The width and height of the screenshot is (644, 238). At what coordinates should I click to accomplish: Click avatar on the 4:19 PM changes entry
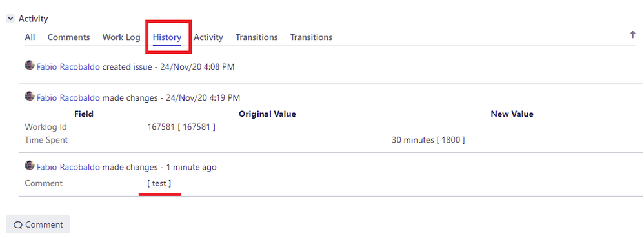[x=30, y=96]
